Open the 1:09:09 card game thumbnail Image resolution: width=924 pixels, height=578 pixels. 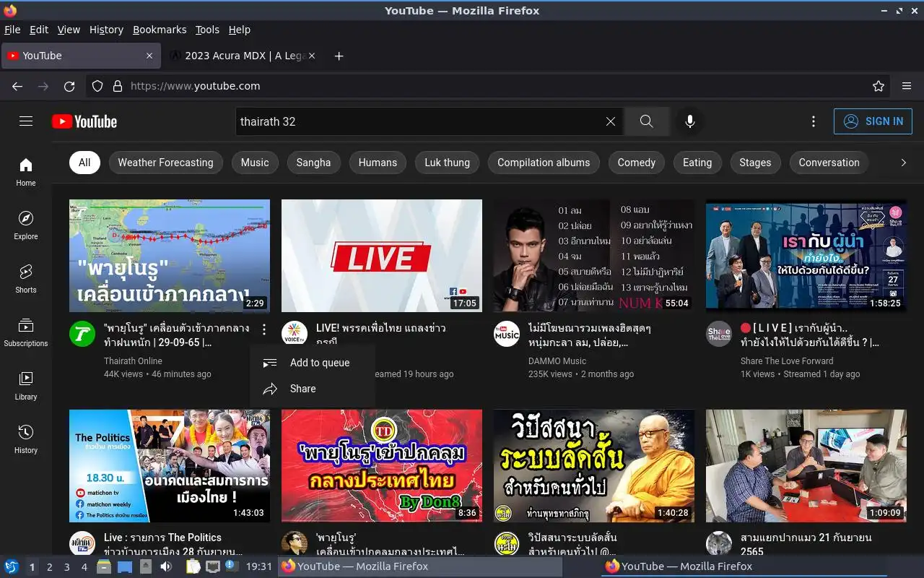pyautogui.click(x=806, y=466)
